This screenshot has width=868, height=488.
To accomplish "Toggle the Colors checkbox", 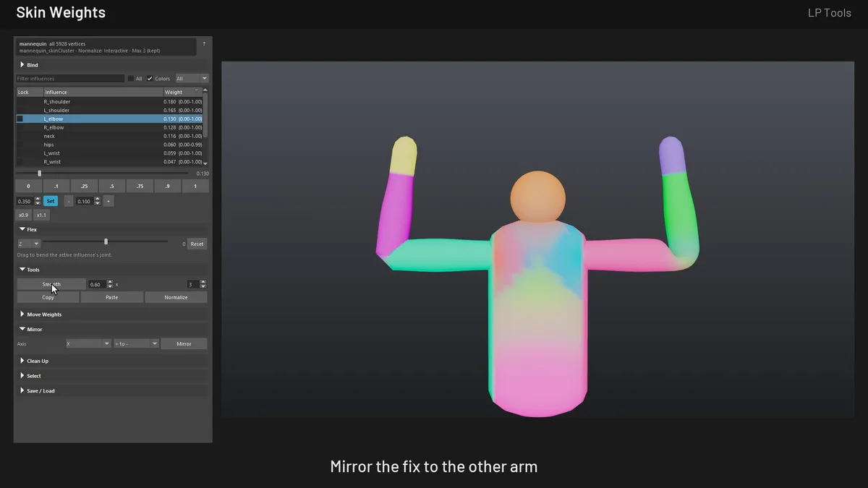I will pyautogui.click(x=150, y=78).
